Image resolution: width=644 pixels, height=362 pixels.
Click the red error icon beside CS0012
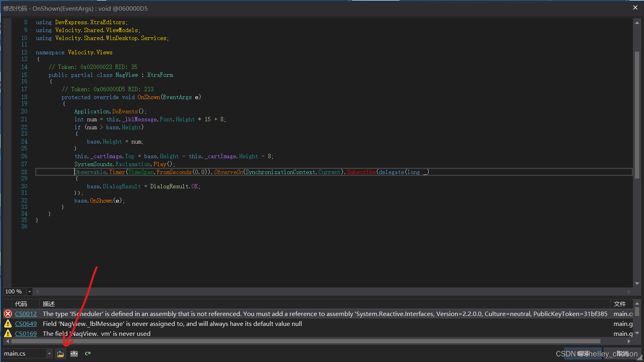click(x=8, y=314)
